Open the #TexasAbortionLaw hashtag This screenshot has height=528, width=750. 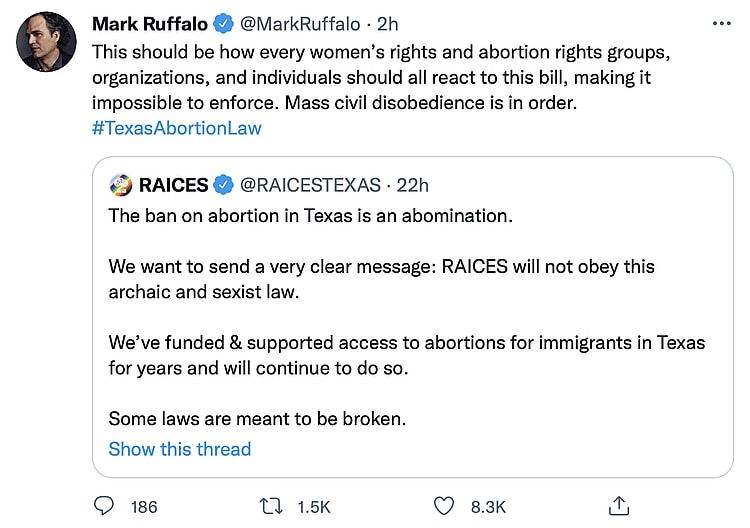(176, 128)
